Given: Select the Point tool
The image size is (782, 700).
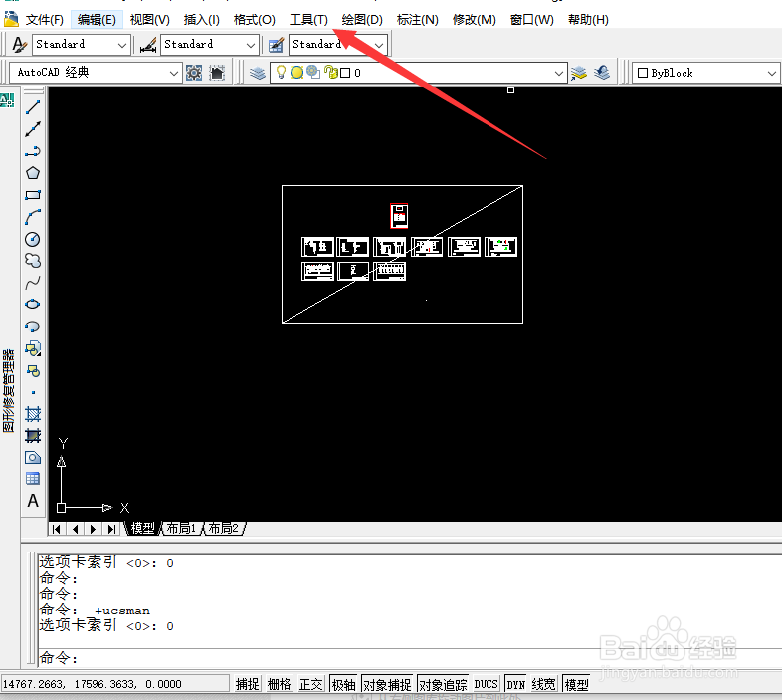Looking at the screenshot, I should coord(33,393).
